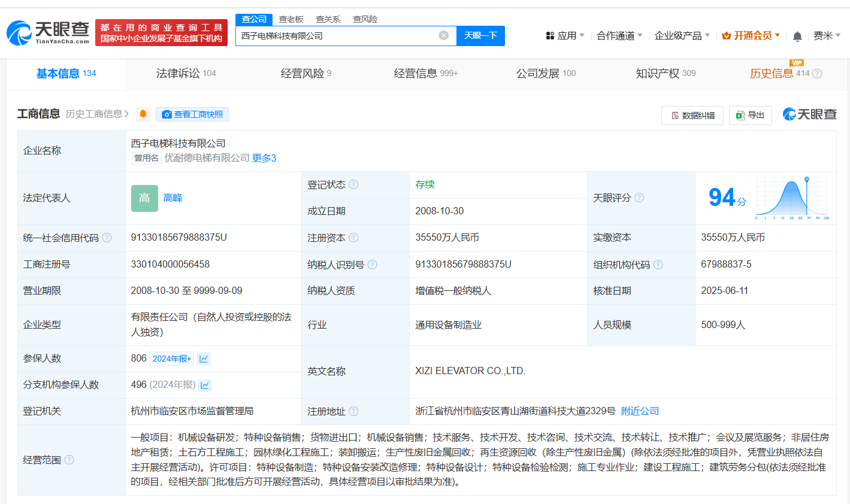Screen dimensions: 850x504
Task: Click the help icon next to 天眼评分
Action: coord(639,198)
